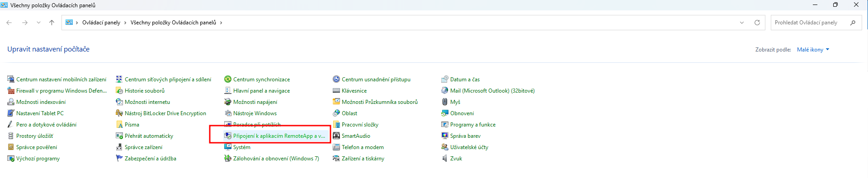The image size is (868, 178).
Task: Click the BitLocker Drive Encryption icon
Action: tap(119, 113)
